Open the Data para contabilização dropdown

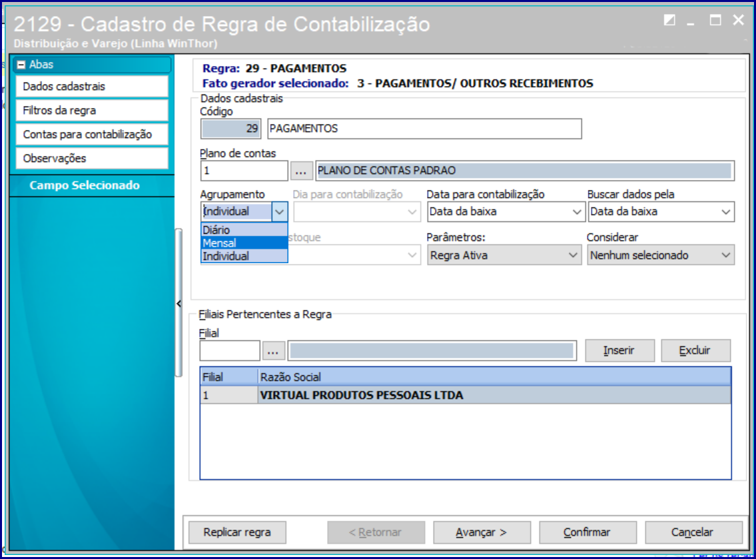[506, 212]
